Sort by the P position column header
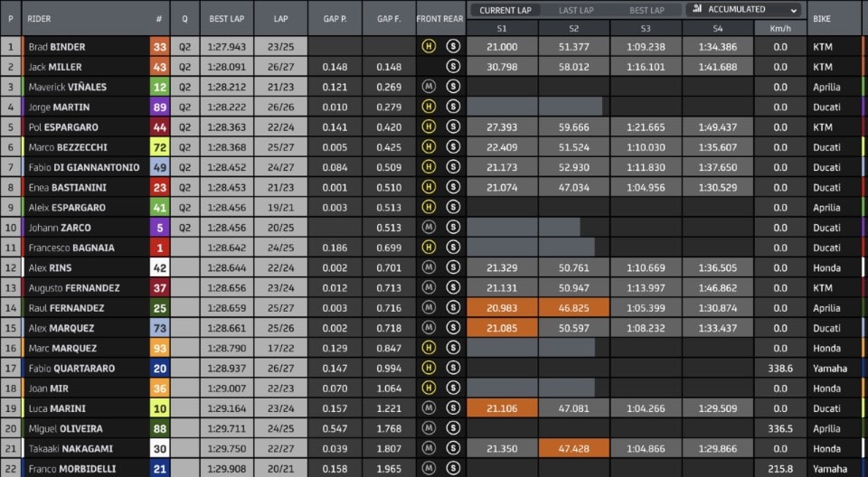868x477 pixels. 11,19
